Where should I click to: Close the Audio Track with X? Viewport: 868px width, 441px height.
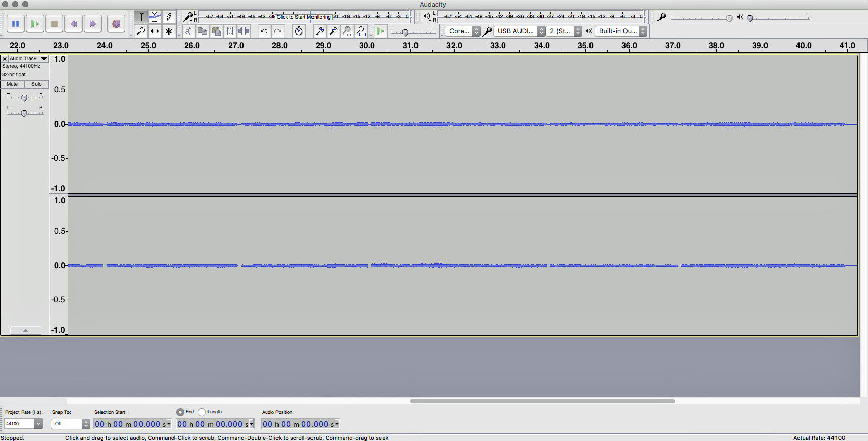[x=5, y=59]
